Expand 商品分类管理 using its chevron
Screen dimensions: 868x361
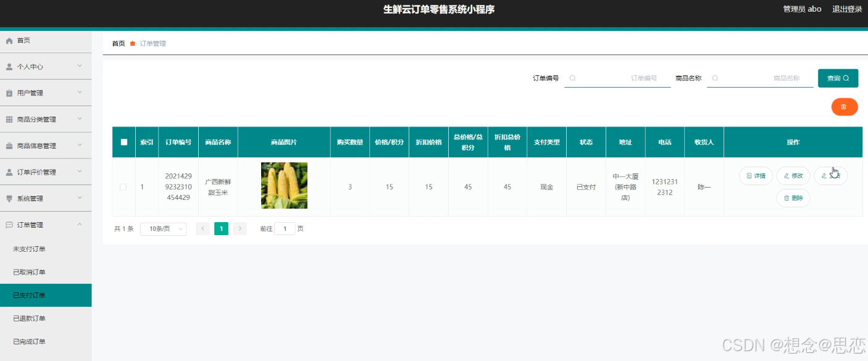[x=80, y=119]
